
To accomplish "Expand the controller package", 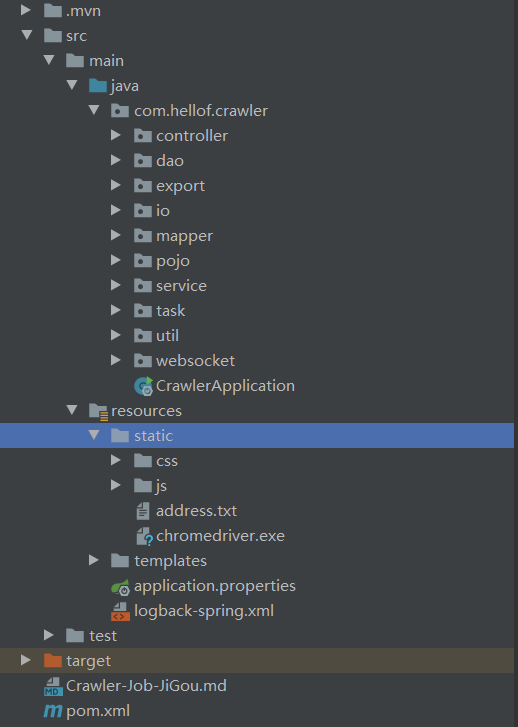I will point(116,135).
